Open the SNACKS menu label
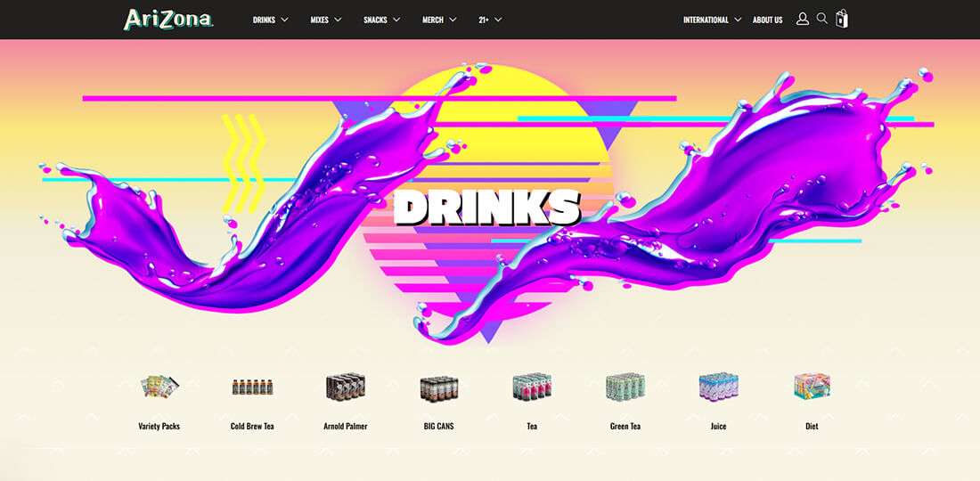Viewport: 980px width, 481px height. tap(375, 20)
